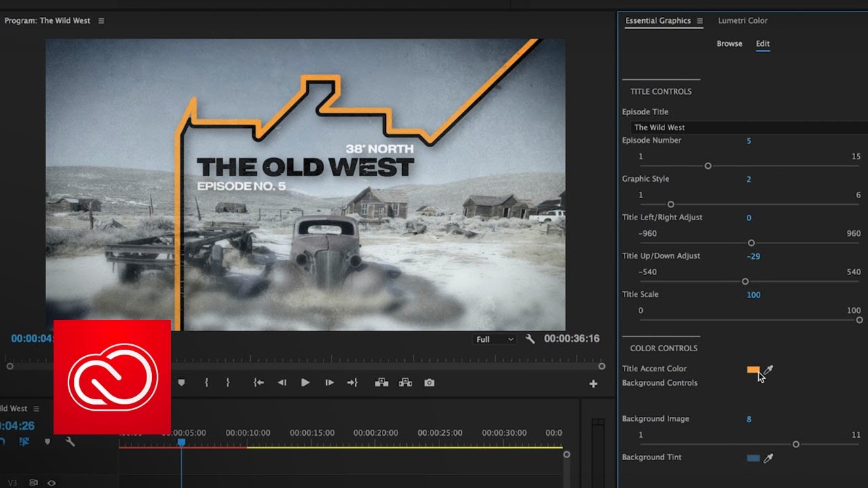Select the Edit tab
The width and height of the screenshot is (868, 488).
click(763, 44)
